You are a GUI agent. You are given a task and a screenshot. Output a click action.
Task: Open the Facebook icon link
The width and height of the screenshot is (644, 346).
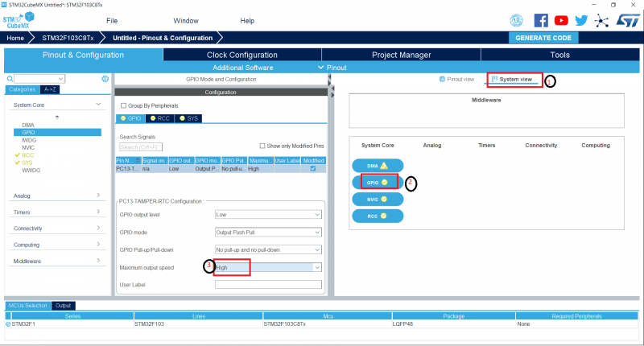click(541, 21)
